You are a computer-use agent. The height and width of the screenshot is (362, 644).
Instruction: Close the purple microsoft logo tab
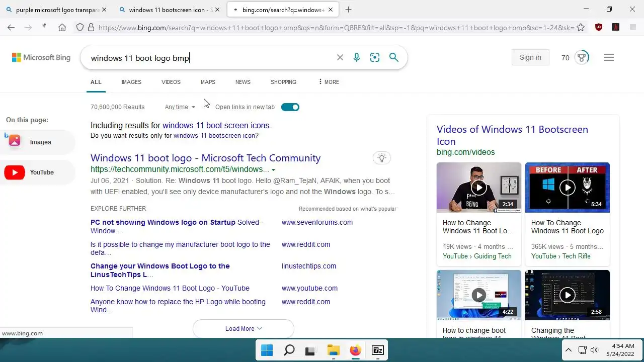click(104, 10)
